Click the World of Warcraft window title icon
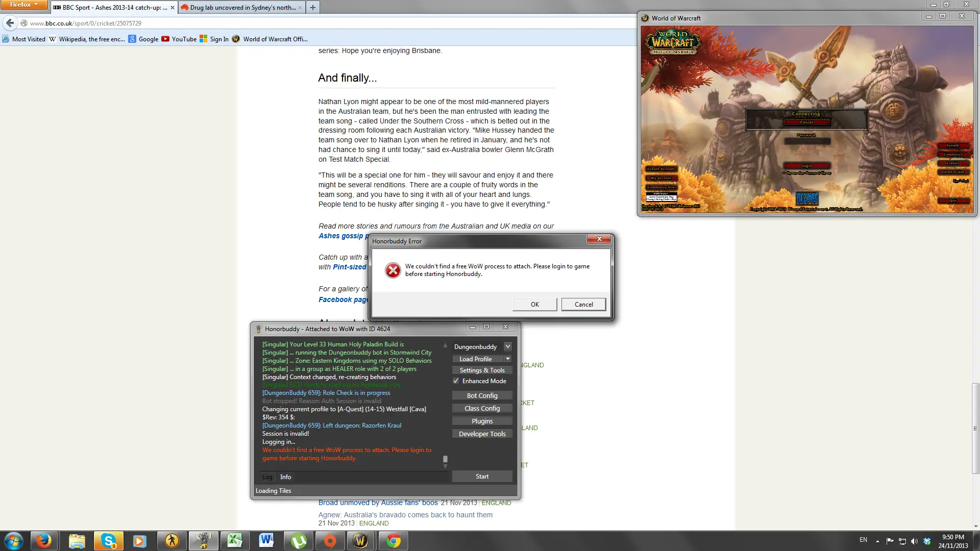 (645, 18)
